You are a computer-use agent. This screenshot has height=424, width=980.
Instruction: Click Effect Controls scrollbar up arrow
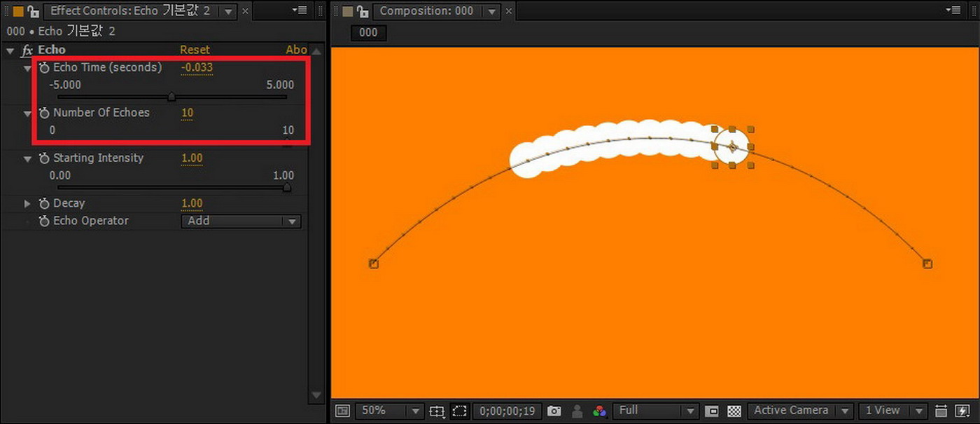pyautogui.click(x=316, y=51)
